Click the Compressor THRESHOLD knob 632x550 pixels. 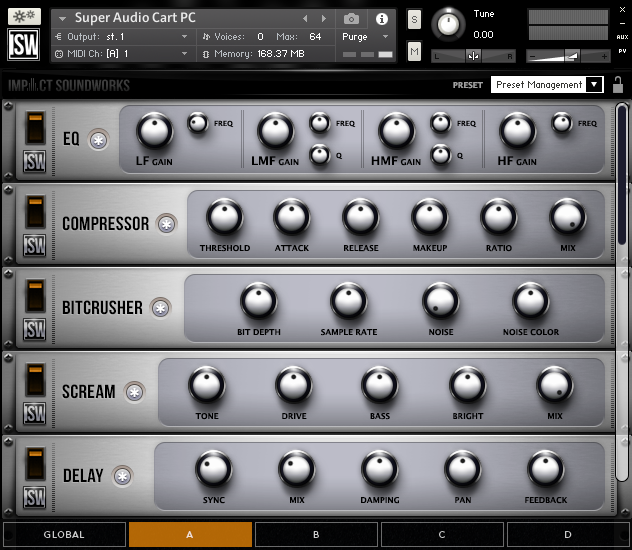pyautogui.click(x=225, y=217)
